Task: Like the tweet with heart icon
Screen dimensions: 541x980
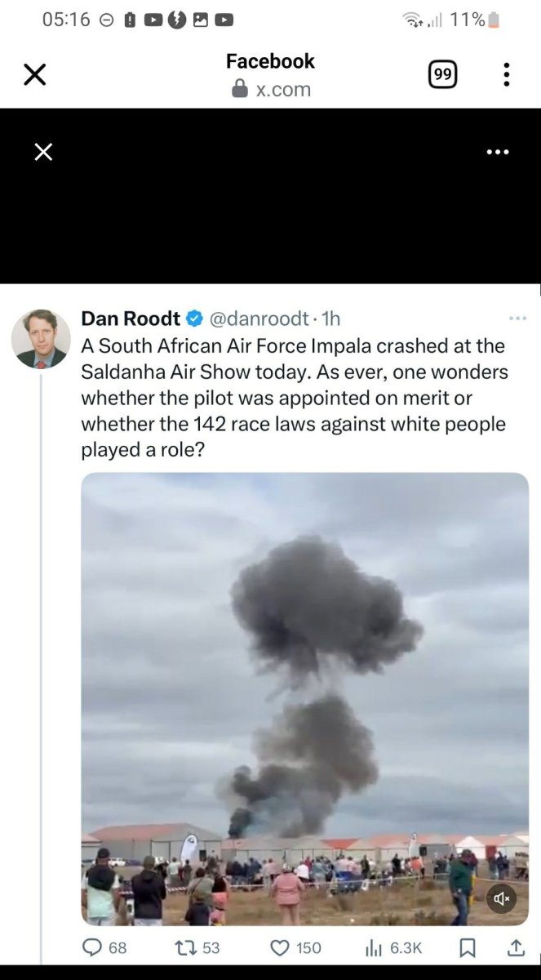Action: point(280,947)
